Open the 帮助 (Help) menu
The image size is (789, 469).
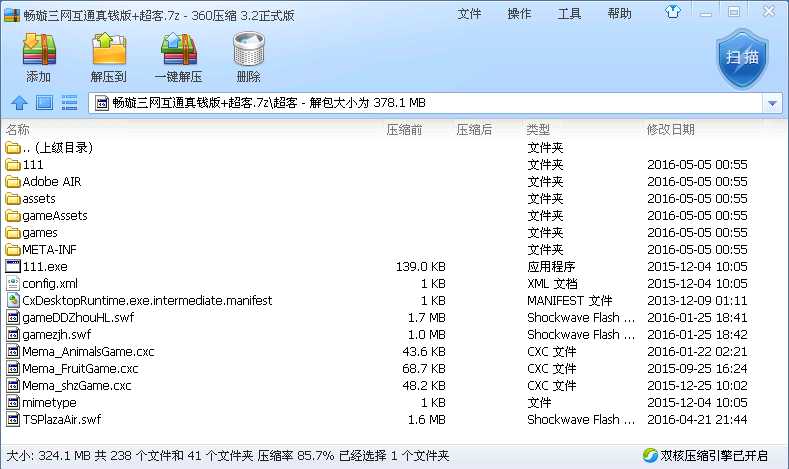click(x=619, y=14)
